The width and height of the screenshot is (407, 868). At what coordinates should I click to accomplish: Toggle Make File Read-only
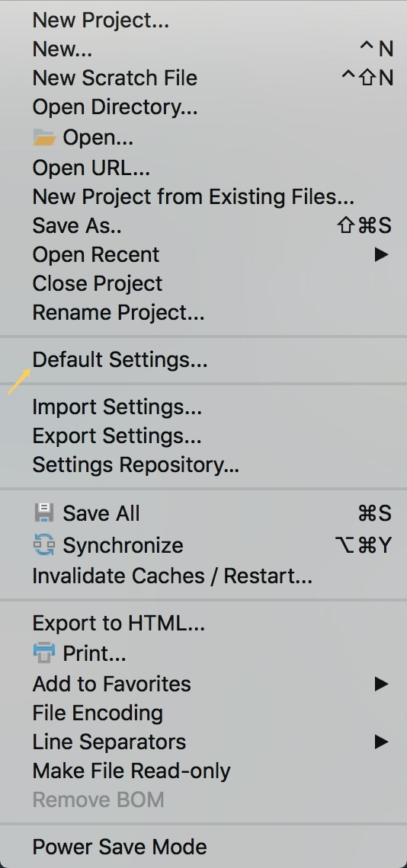tap(203, 771)
